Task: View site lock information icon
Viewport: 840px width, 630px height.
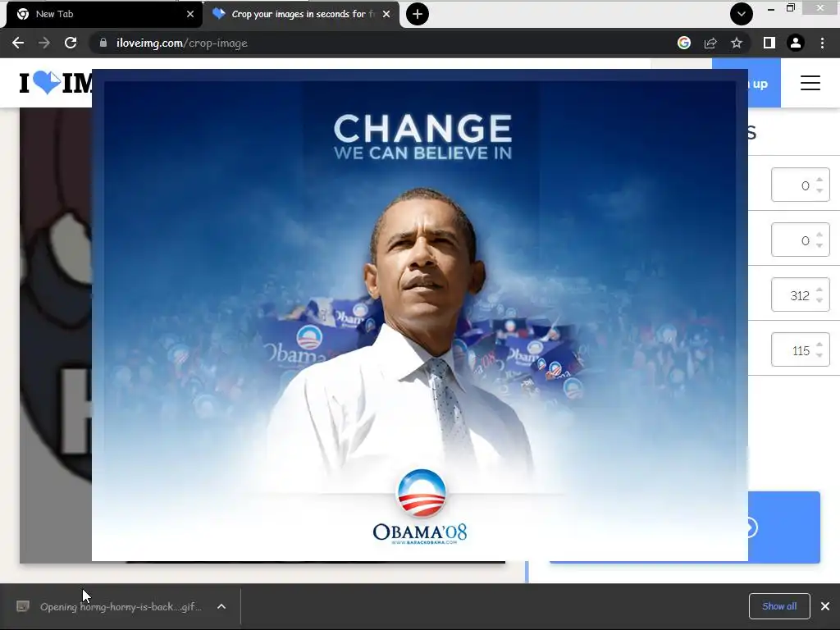Action: point(103,43)
